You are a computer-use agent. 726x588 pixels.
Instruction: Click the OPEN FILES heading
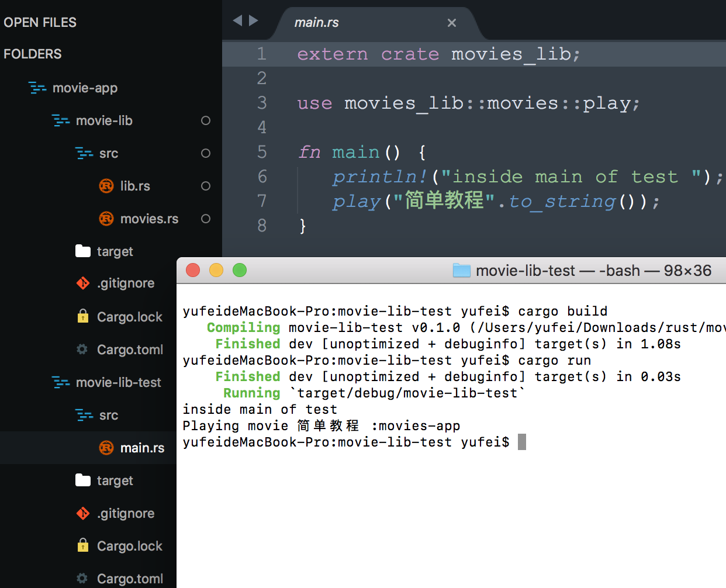pyautogui.click(x=40, y=22)
